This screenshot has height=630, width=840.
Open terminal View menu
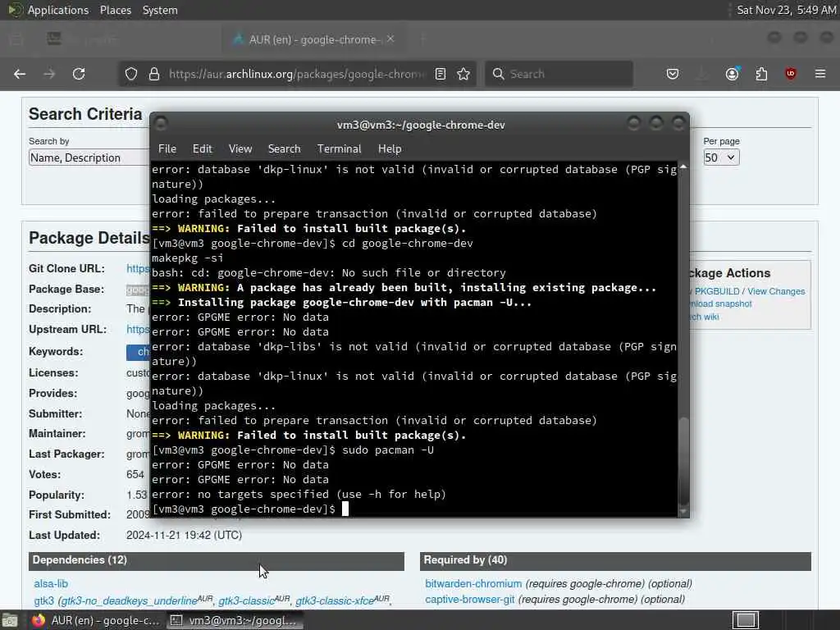click(x=240, y=149)
